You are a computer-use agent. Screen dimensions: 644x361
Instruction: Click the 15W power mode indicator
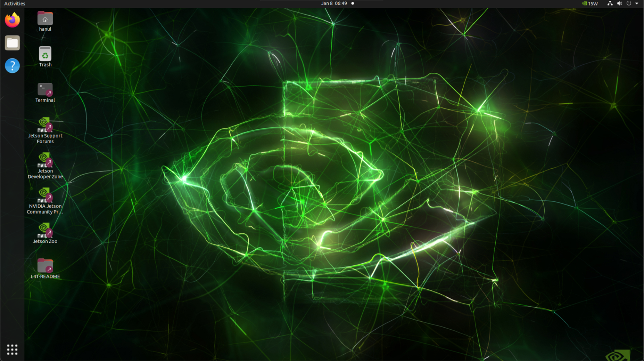(590, 3)
